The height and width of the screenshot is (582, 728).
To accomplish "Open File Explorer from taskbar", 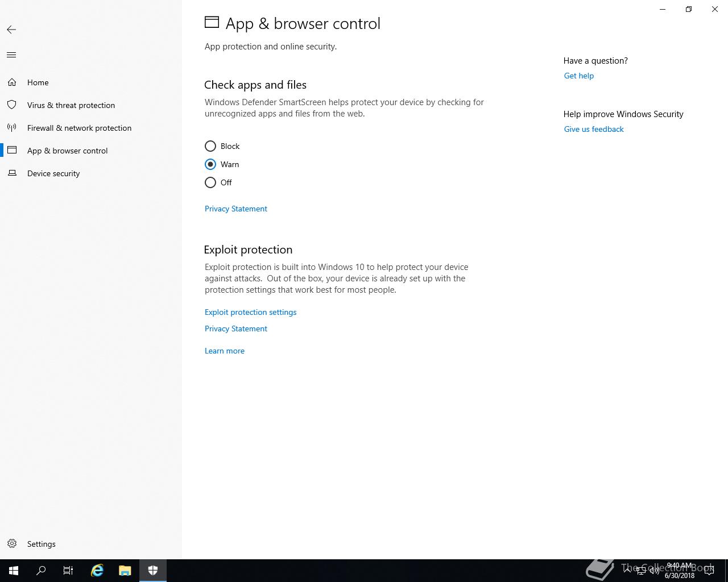I will click(x=125, y=571).
